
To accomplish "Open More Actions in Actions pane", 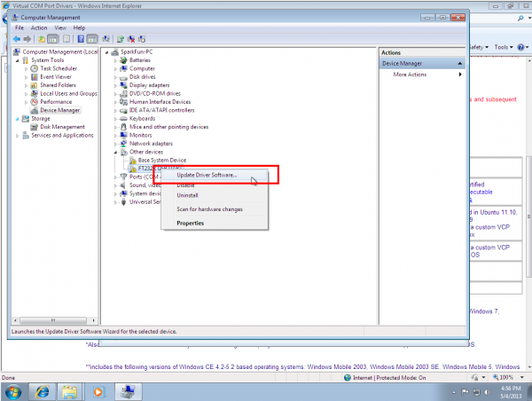I will tap(422, 75).
